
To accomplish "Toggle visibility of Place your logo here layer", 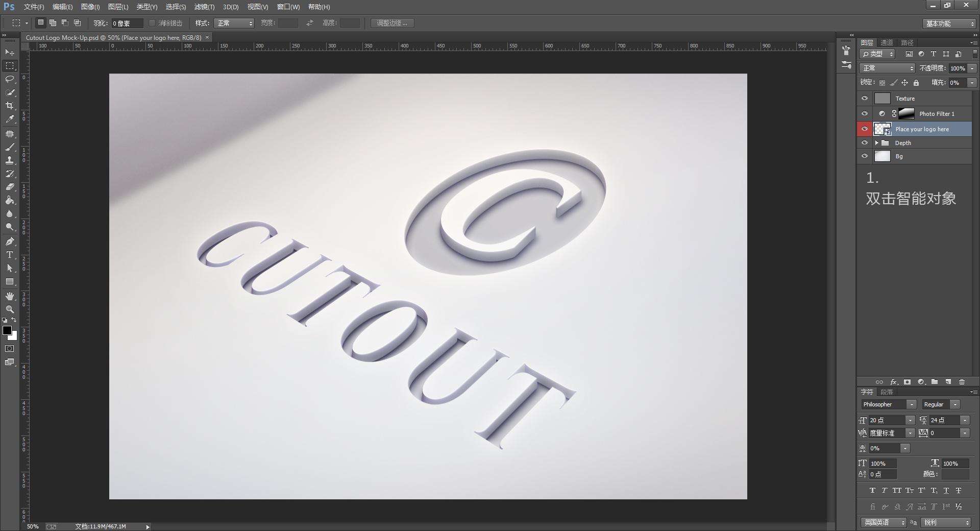I will click(x=865, y=129).
